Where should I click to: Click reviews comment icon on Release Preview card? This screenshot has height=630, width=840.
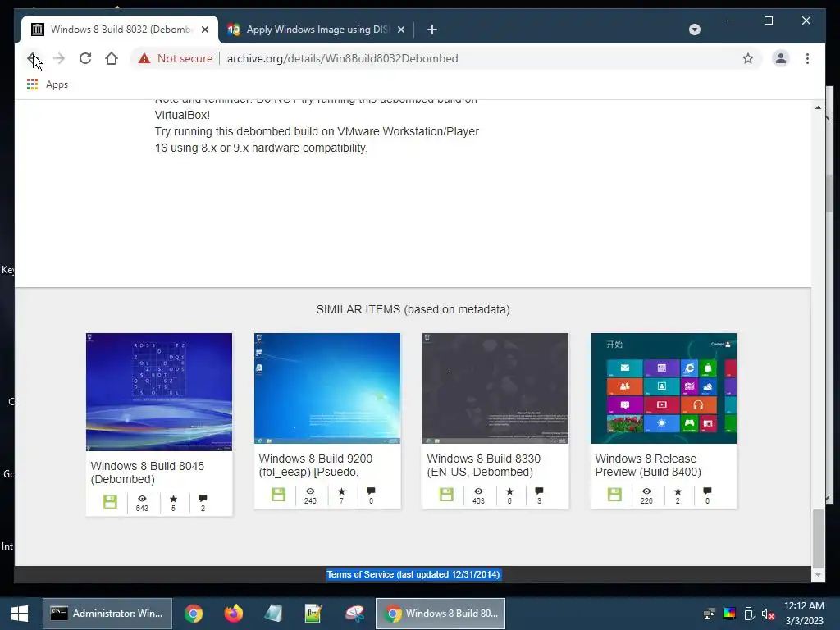click(707, 491)
